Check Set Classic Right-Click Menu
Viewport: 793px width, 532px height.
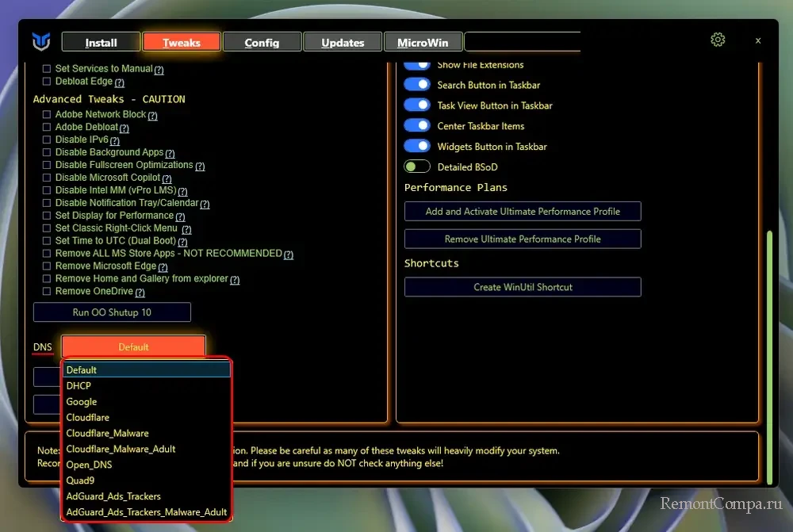pos(47,228)
